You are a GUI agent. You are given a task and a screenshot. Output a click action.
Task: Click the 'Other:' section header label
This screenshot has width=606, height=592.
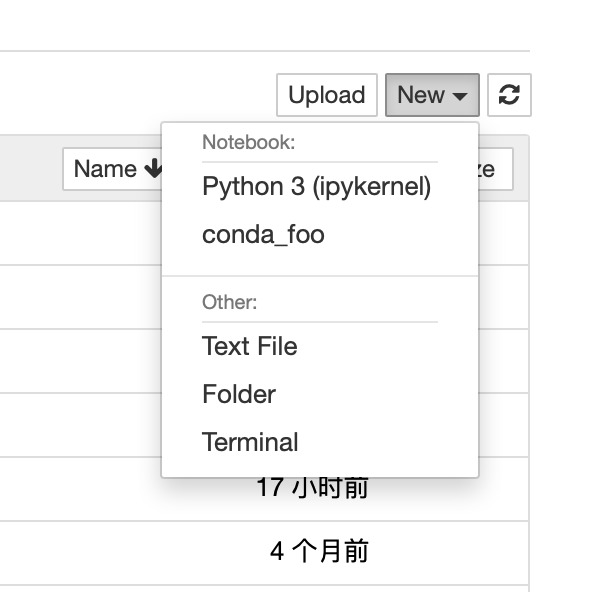click(229, 302)
